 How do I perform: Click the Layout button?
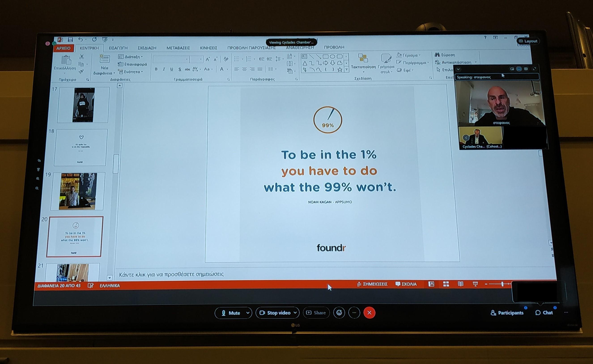[528, 41]
